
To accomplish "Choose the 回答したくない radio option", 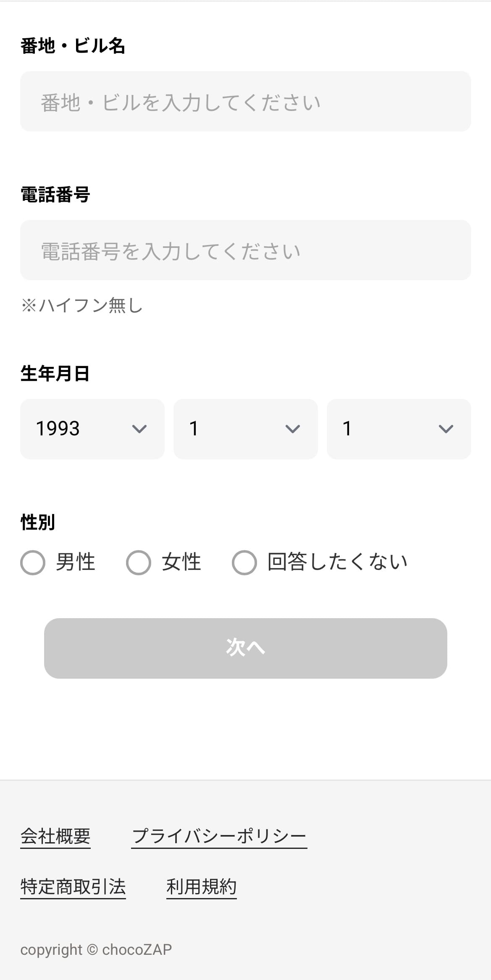I will (x=244, y=562).
